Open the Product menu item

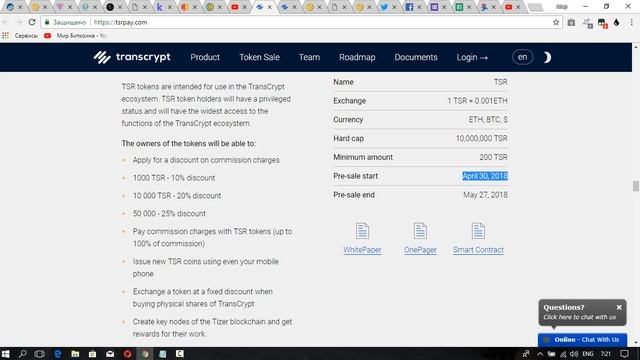click(x=205, y=57)
